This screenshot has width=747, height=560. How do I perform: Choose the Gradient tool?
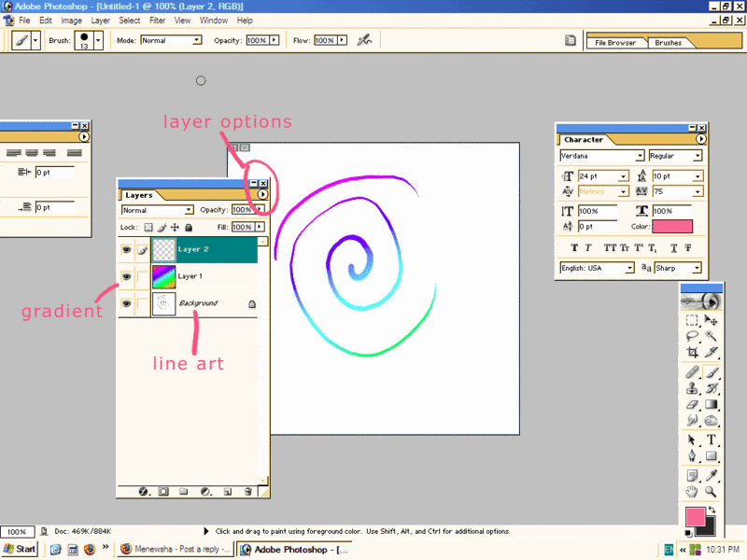711,404
